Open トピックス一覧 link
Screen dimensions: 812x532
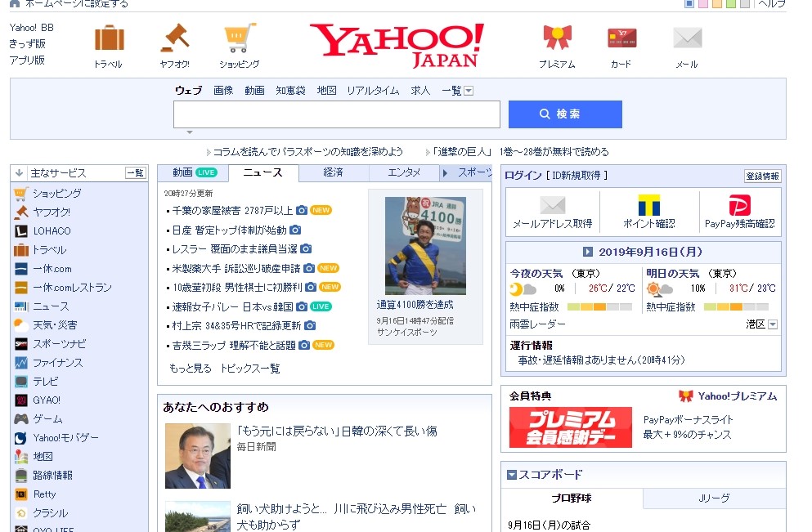click(x=250, y=369)
